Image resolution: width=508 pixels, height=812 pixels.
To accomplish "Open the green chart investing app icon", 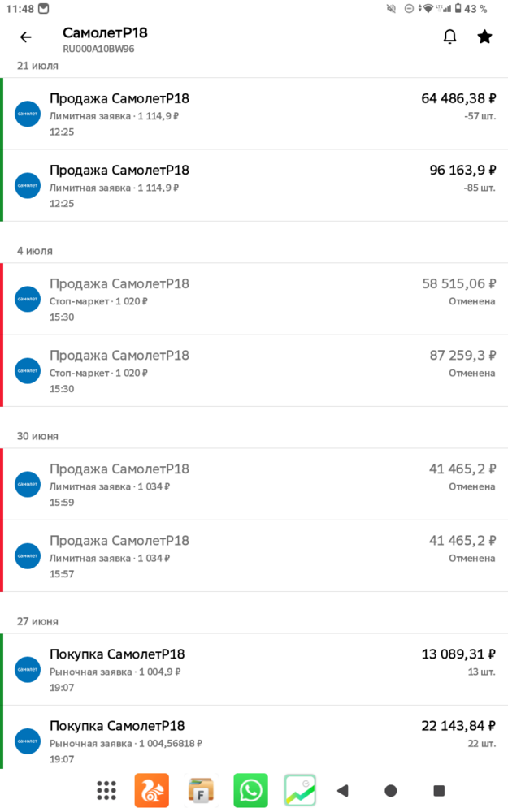I will coord(300,790).
